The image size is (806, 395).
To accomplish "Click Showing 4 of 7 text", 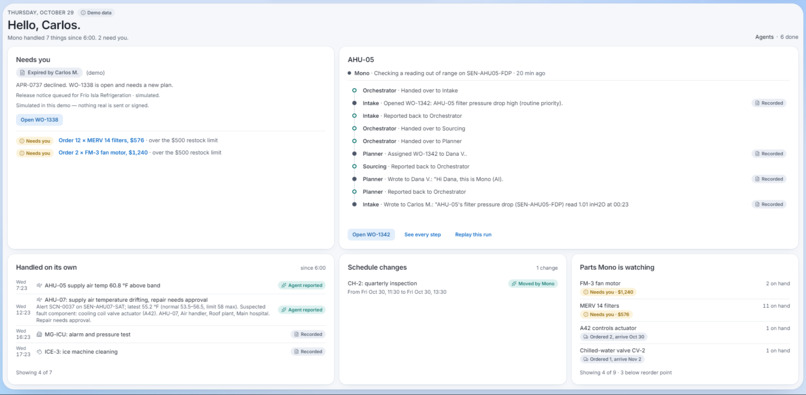I will click(x=34, y=372).
